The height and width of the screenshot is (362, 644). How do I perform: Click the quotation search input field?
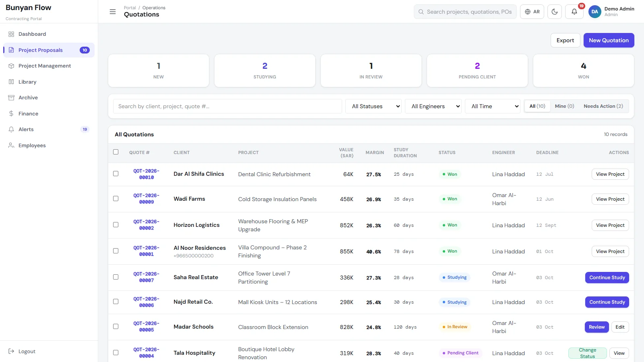[x=227, y=106]
